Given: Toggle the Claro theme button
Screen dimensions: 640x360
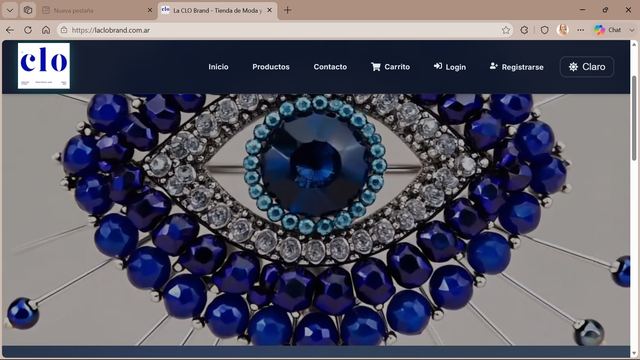Looking at the screenshot, I should 587,67.
